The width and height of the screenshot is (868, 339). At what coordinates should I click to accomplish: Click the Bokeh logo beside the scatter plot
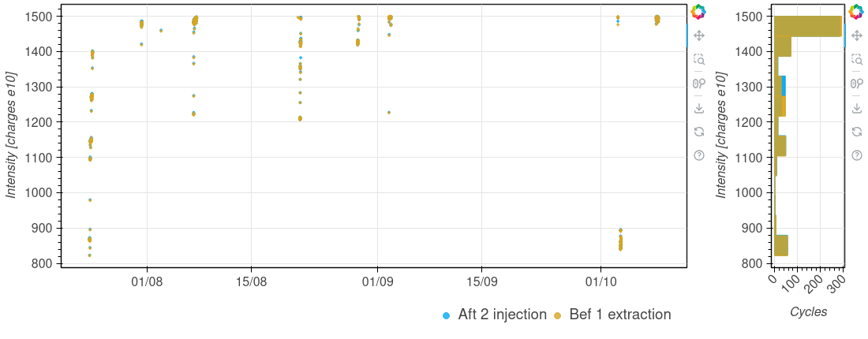[698, 12]
